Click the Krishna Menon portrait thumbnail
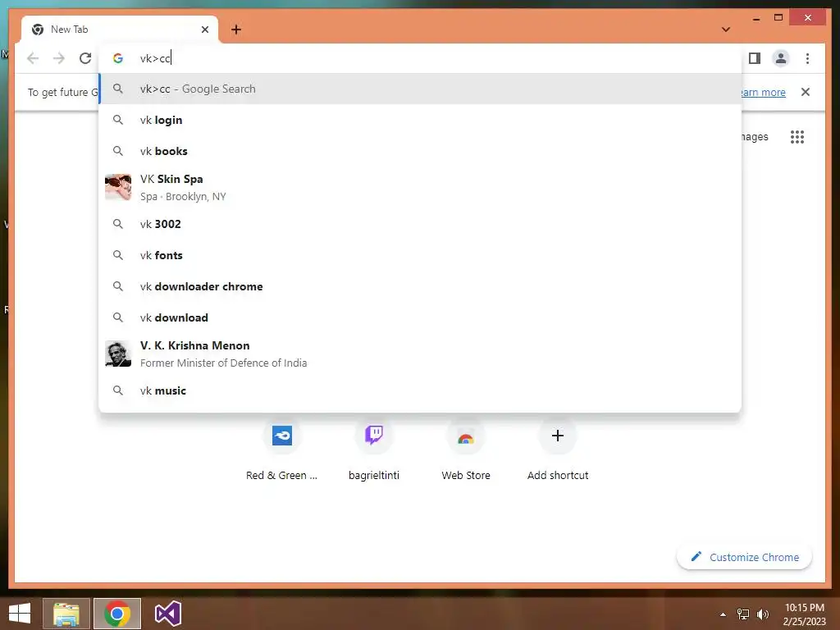This screenshot has height=630, width=840. click(x=118, y=354)
